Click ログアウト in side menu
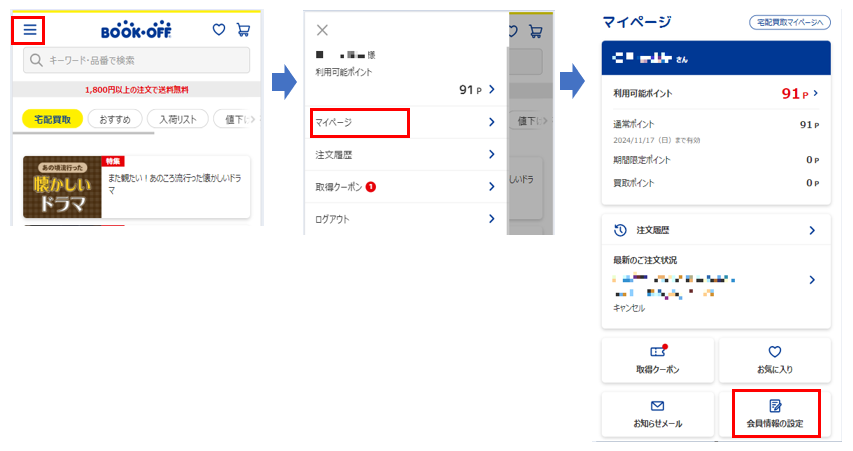The height and width of the screenshot is (451, 853). pyautogui.click(x=405, y=218)
